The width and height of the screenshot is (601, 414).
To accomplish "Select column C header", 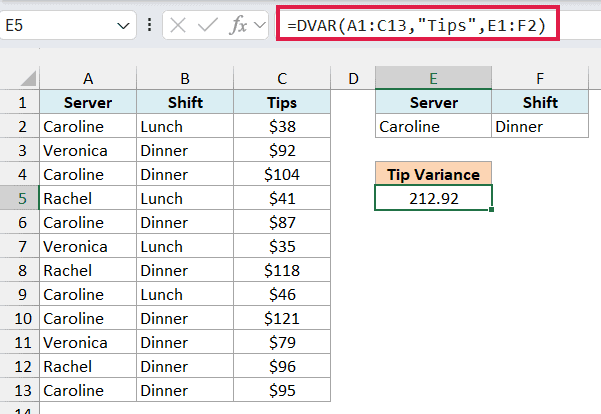I will click(x=282, y=79).
